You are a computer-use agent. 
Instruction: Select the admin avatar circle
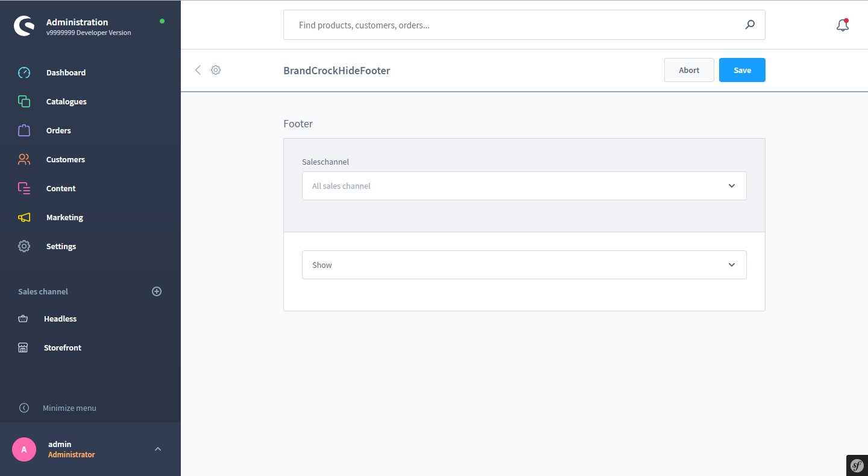tap(24, 449)
